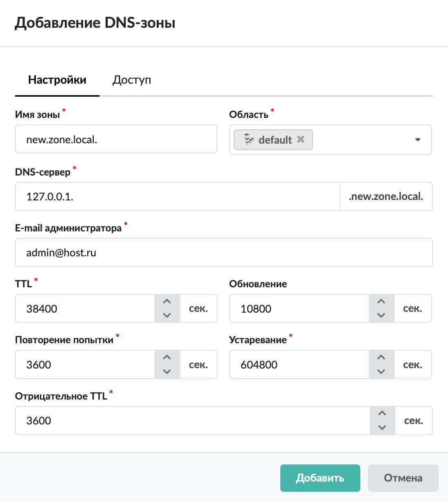The width and height of the screenshot is (448, 502).
Task: Focus the Имя зоны input field
Action: (x=116, y=140)
